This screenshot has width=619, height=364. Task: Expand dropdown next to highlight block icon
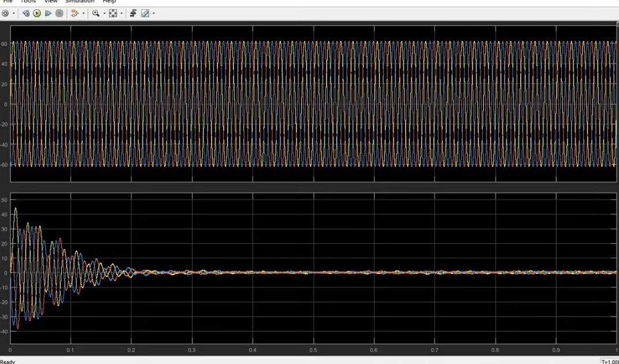point(83,13)
